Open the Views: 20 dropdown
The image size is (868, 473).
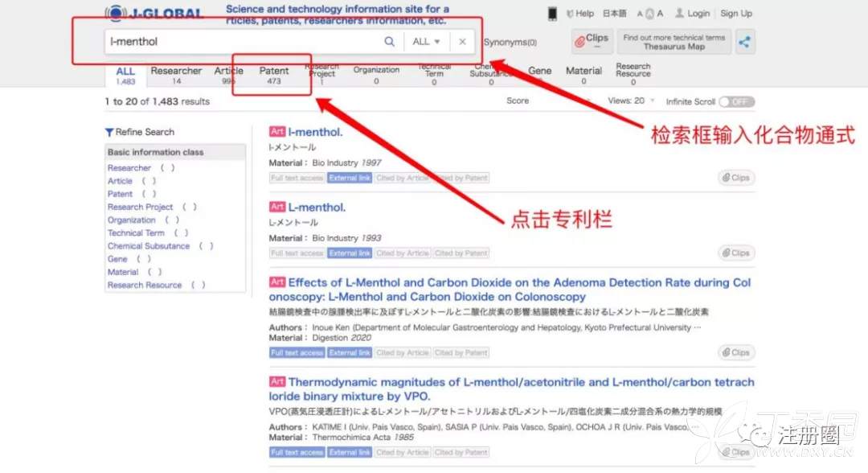click(x=632, y=101)
